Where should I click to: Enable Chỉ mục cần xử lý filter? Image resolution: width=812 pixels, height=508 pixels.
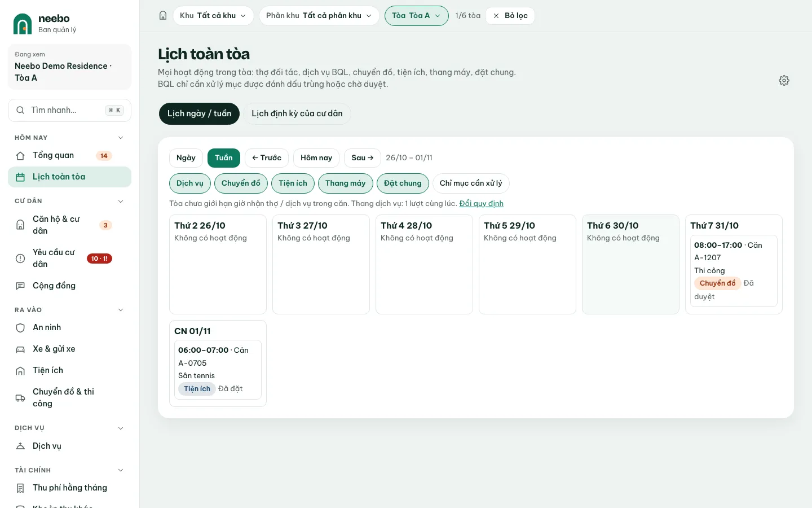pos(471,183)
